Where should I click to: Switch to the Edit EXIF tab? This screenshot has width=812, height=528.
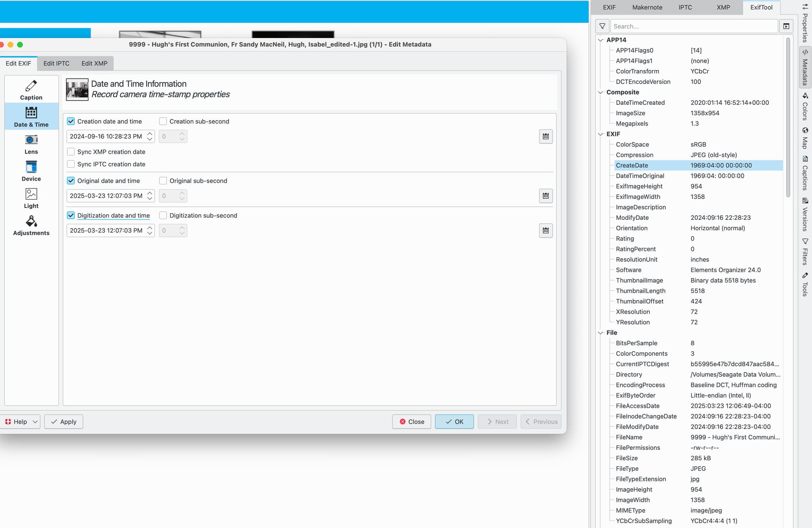(18, 63)
